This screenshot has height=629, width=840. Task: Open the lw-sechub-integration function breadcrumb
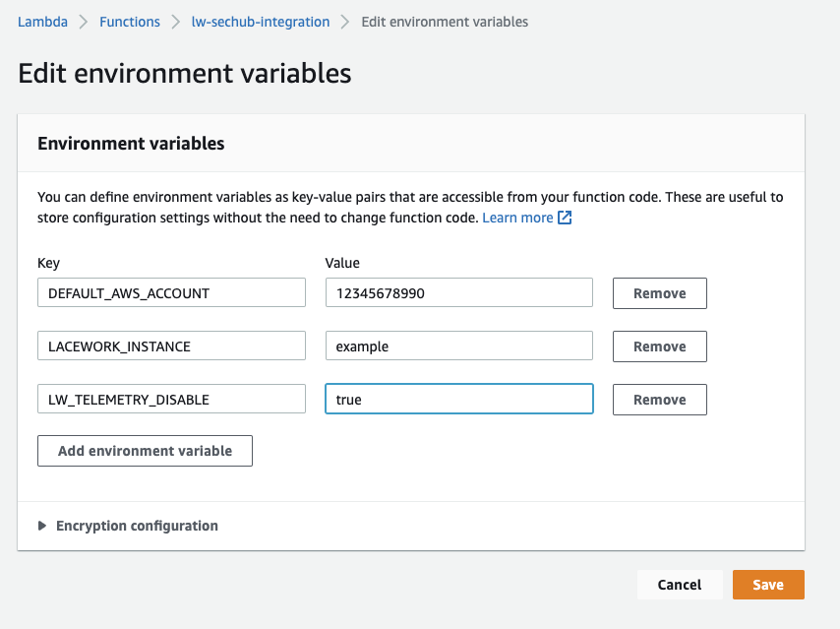click(260, 20)
